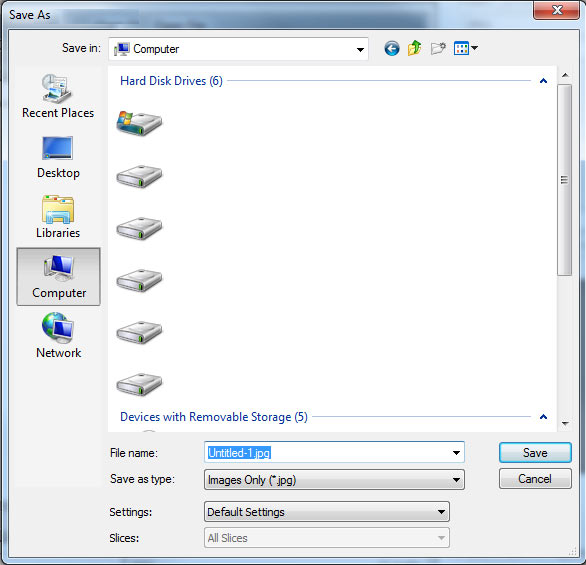
Task: Expand the Save in dropdown
Action: [x=360, y=49]
